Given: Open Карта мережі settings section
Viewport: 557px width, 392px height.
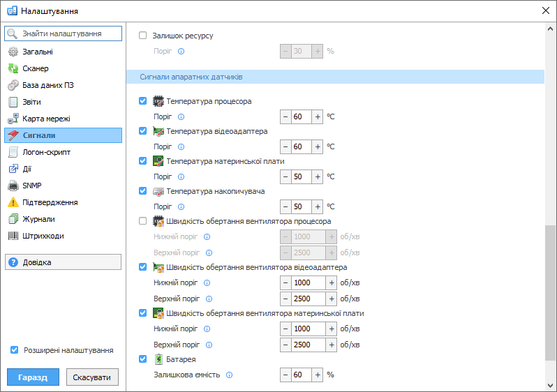Looking at the screenshot, I should 46,119.
